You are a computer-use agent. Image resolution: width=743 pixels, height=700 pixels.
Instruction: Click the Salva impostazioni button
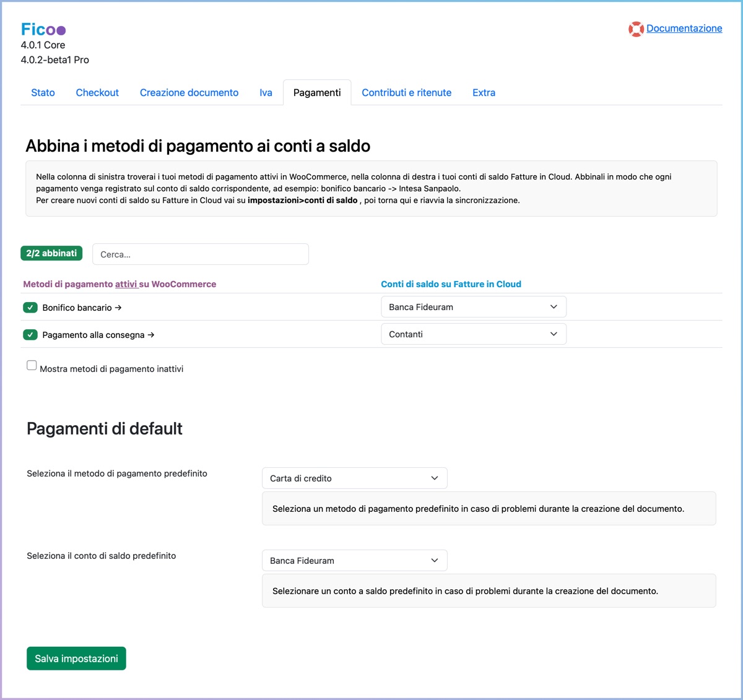click(76, 659)
